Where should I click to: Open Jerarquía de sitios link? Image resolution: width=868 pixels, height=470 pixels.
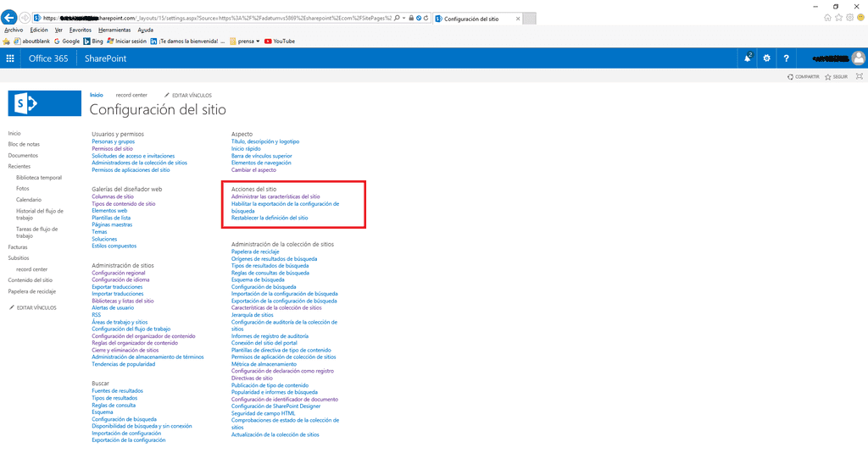coord(252,315)
